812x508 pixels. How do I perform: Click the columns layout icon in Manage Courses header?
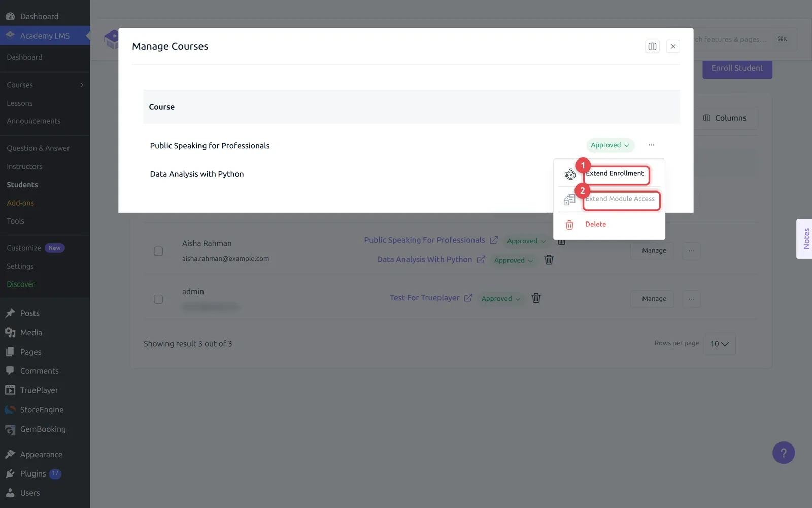tap(652, 46)
